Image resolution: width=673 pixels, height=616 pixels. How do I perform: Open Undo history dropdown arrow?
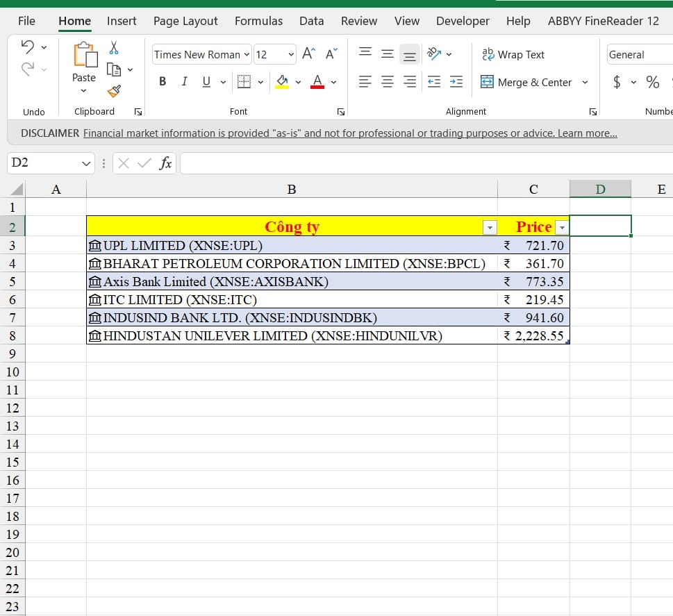pos(44,47)
